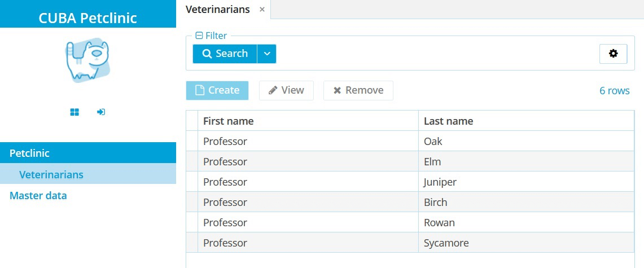Click the Remove button
Image resolution: width=644 pixels, height=268 pixels.
tap(358, 90)
